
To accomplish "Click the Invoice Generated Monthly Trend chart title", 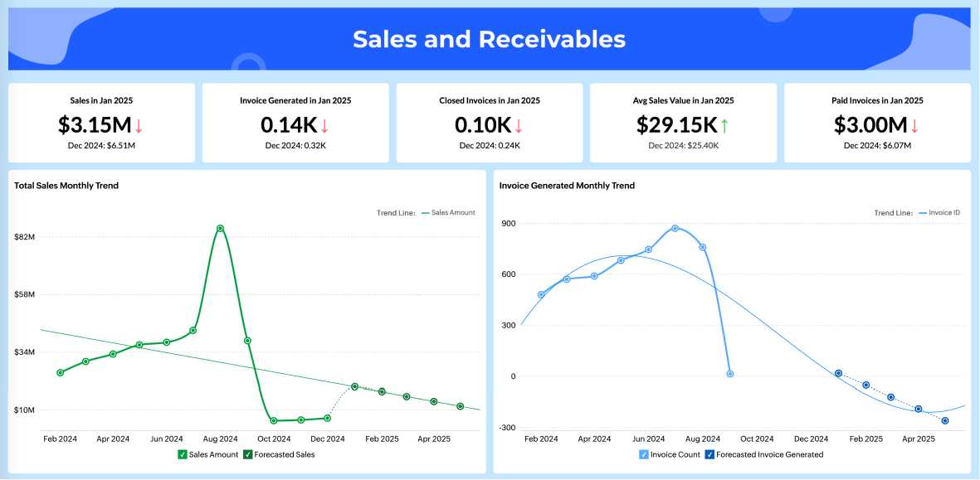I will coord(565,186).
